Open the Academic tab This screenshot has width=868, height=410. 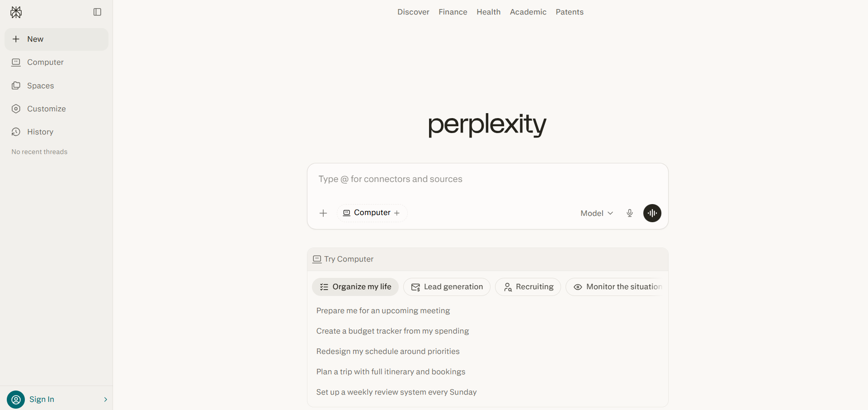click(528, 12)
